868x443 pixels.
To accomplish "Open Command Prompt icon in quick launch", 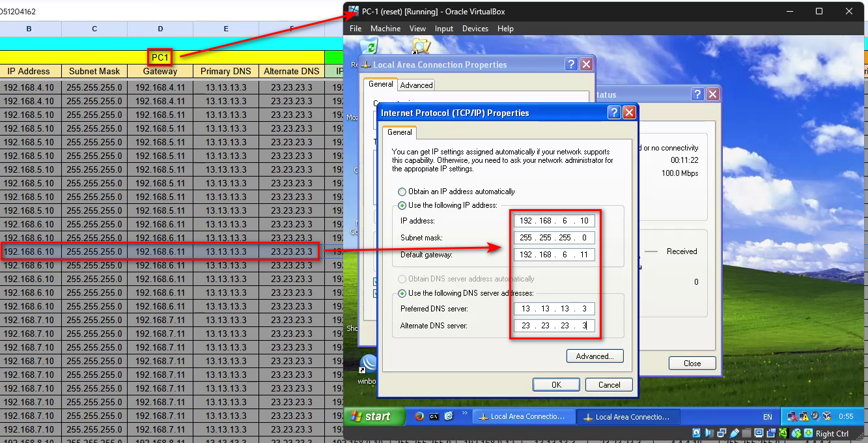I will pos(434,416).
